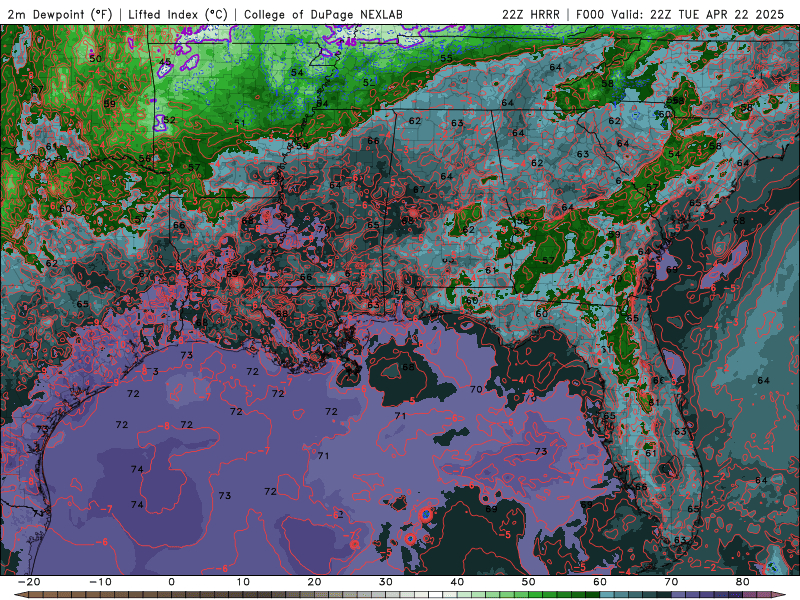Click the 10 tick label on the legend

pyautogui.click(x=243, y=582)
